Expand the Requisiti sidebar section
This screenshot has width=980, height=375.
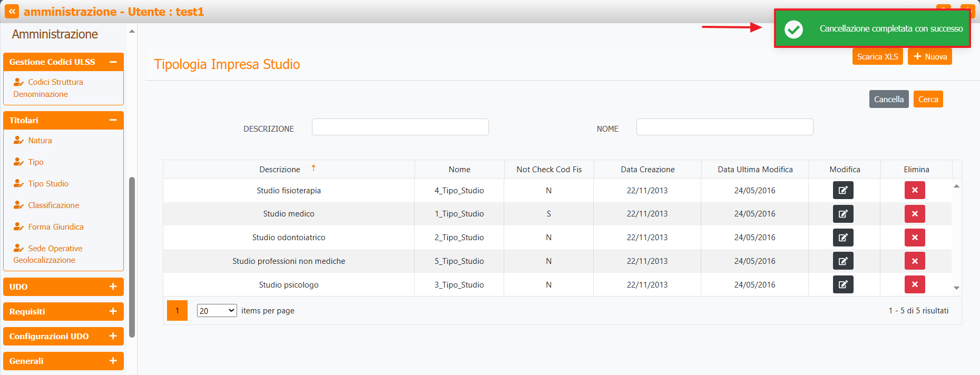pos(113,311)
